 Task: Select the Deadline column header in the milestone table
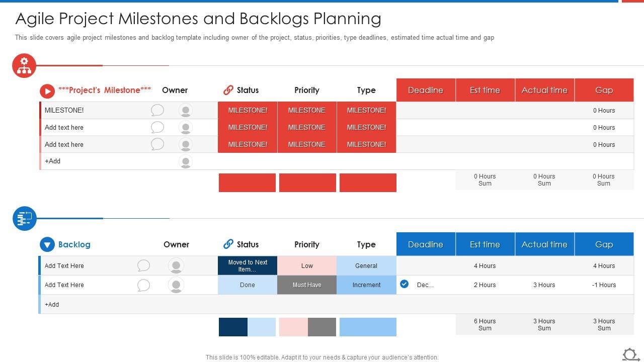(425, 90)
